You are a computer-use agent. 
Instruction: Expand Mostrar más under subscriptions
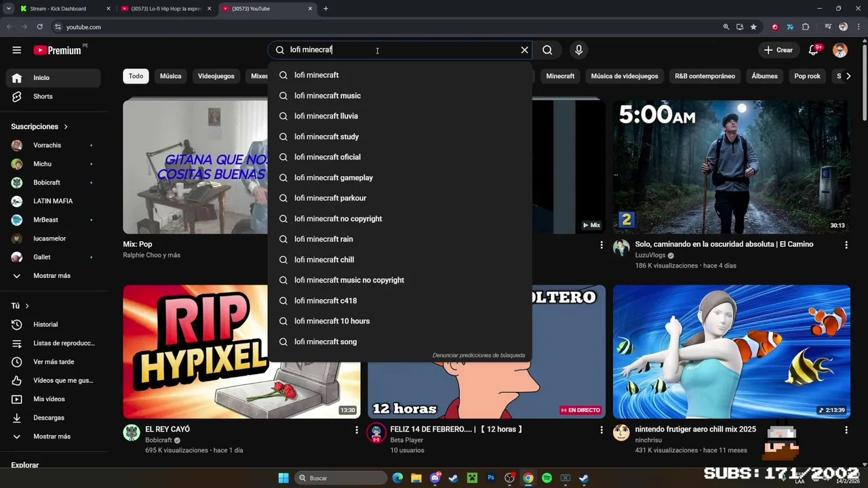click(x=53, y=276)
